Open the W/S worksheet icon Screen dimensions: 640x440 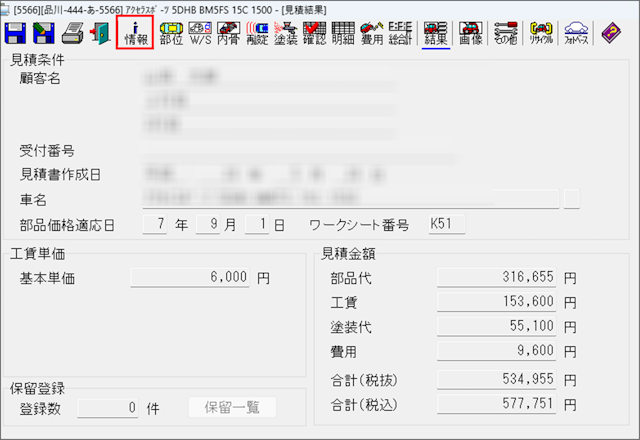point(200,33)
